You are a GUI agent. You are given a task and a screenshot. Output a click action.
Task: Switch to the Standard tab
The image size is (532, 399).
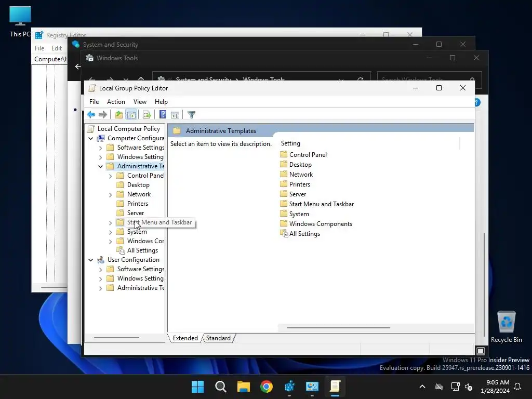[x=218, y=338]
